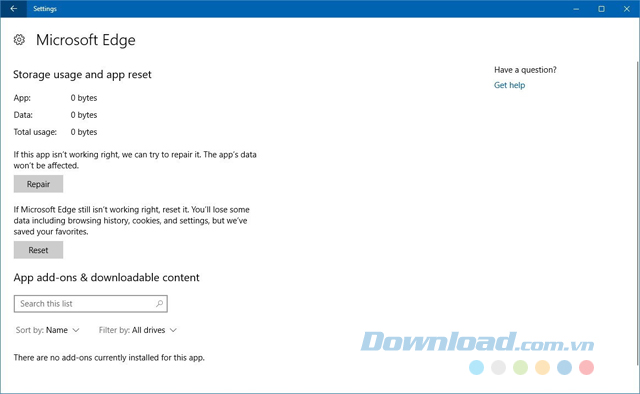Click App add-ons & downloadable content heading
The height and width of the screenshot is (394, 640).
pos(107,278)
